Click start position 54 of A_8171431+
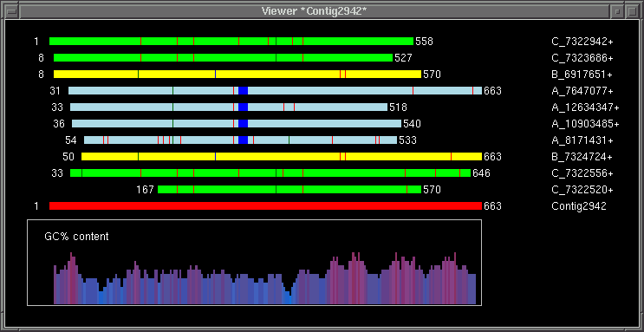644x332 pixels. tap(71, 140)
